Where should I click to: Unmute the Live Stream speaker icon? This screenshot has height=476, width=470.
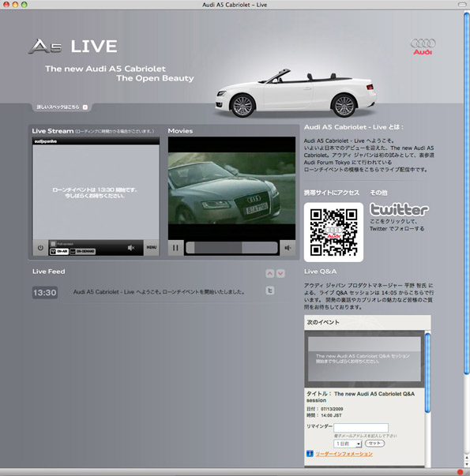point(131,248)
